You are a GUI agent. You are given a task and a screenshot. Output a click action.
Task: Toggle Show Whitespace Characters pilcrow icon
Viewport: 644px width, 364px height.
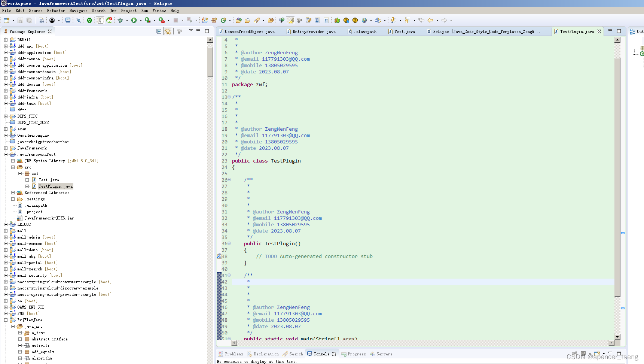pyautogui.click(x=326, y=20)
